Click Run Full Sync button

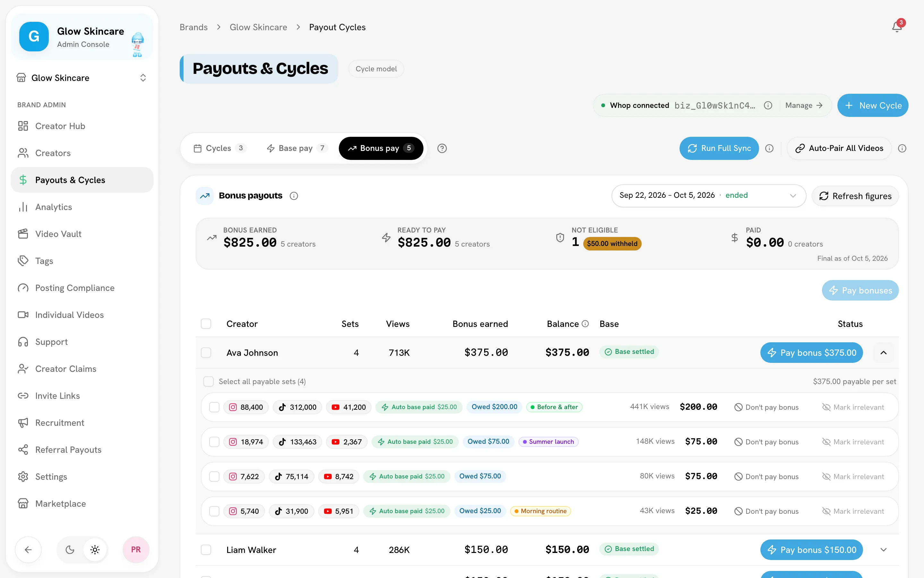click(719, 148)
